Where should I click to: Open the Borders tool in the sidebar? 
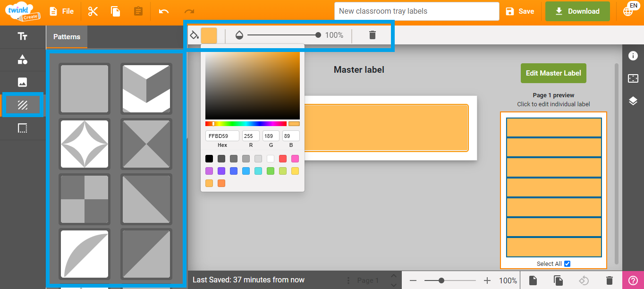(22, 128)
